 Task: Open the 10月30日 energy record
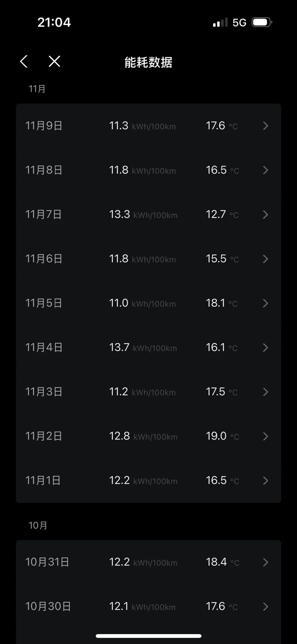[148, 606]
